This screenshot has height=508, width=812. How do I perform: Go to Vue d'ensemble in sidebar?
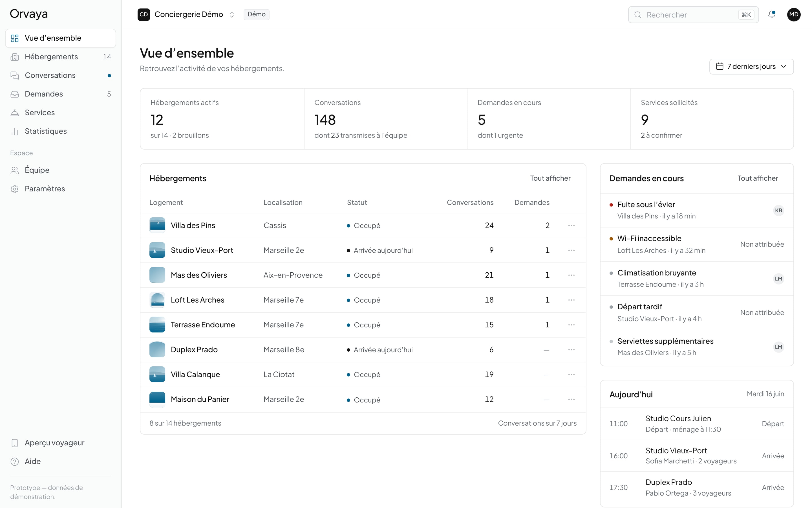[x=61, y=38]
